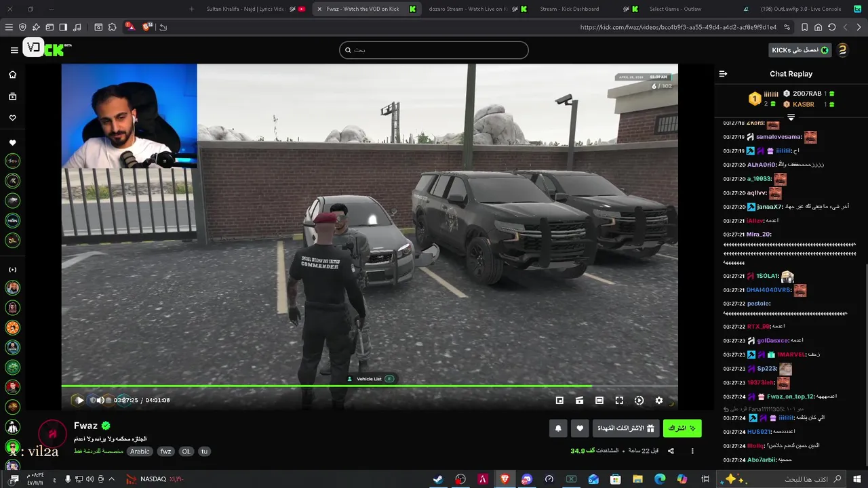Open the Following heart outline in sidebar

point(12,118)
